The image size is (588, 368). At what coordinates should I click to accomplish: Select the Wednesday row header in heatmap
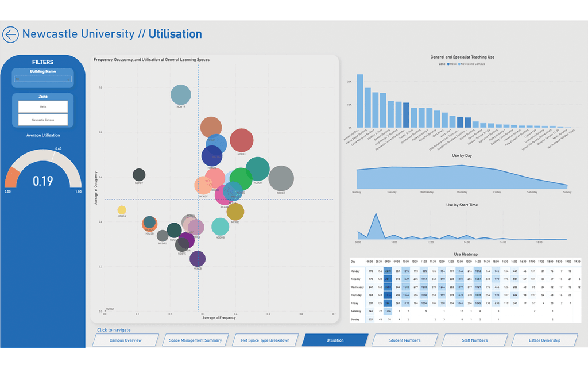[x=357, y=287]
